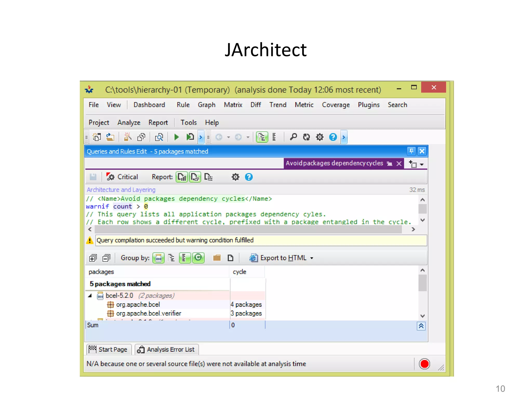Expand first toolbar overflow chevron

pos(201,137)
